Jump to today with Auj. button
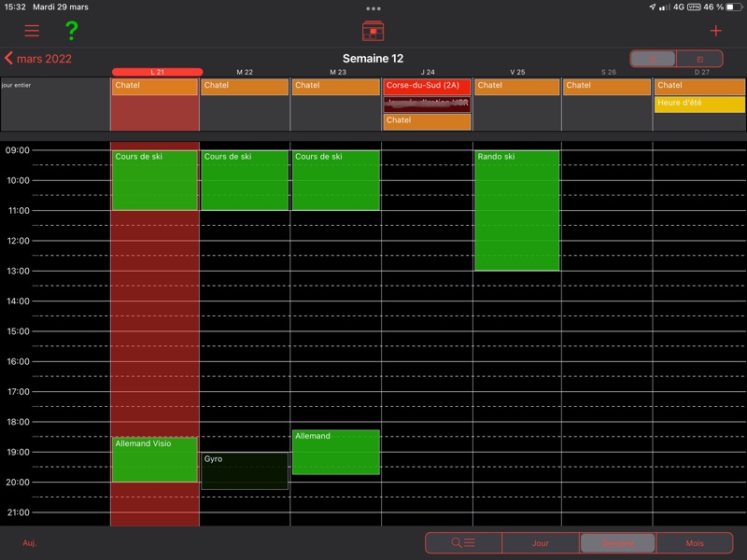 pyautogui.click(x=31, y=542)
